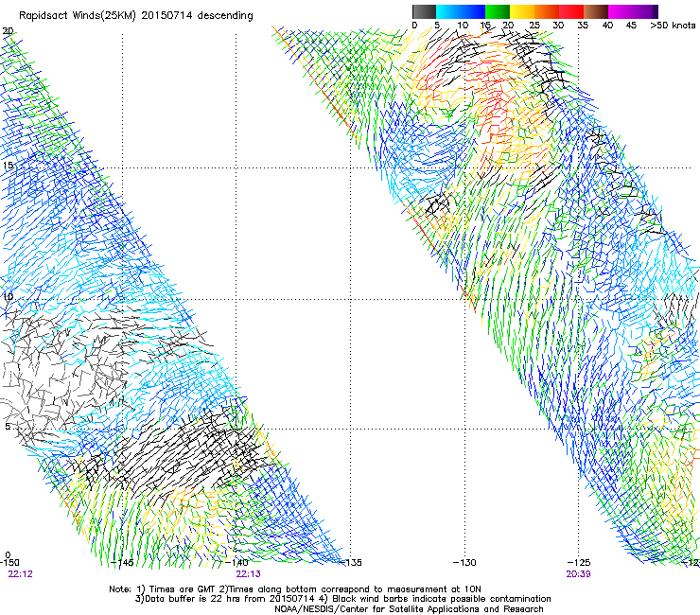Click the '10' knots legend tick label

click(x=463, y=26)
